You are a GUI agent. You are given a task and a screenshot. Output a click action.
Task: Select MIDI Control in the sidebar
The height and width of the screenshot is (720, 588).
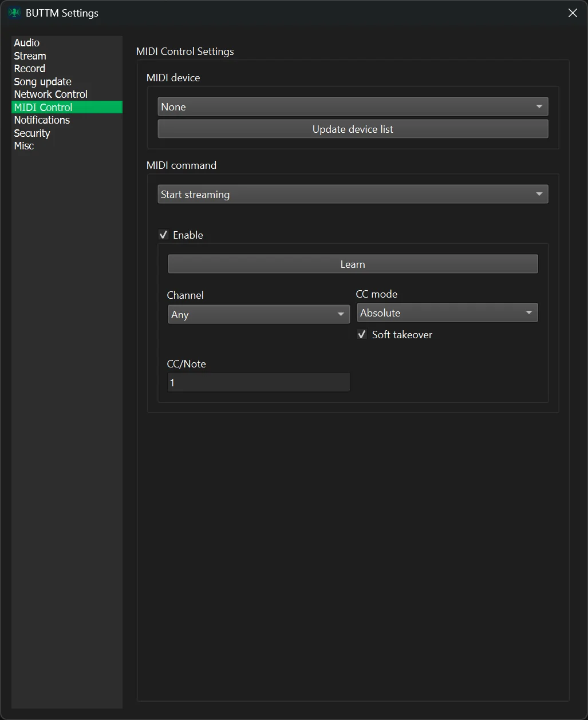(43, 108)
